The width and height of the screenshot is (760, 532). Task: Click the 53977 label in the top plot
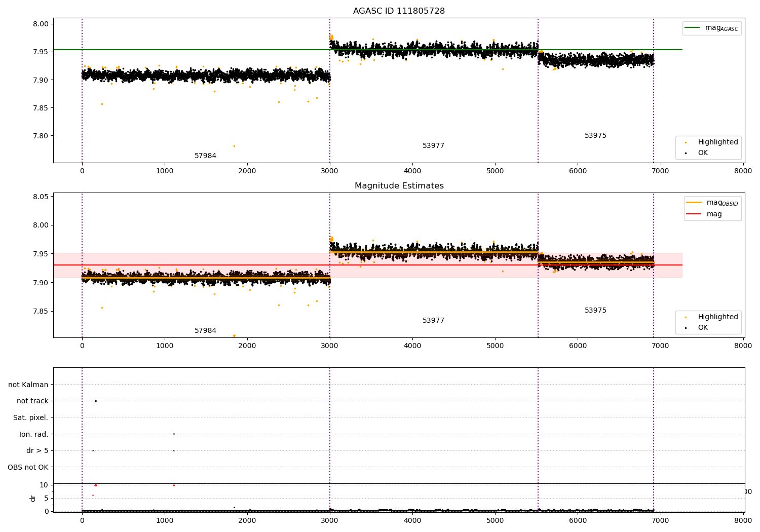[x=433, y=146]
